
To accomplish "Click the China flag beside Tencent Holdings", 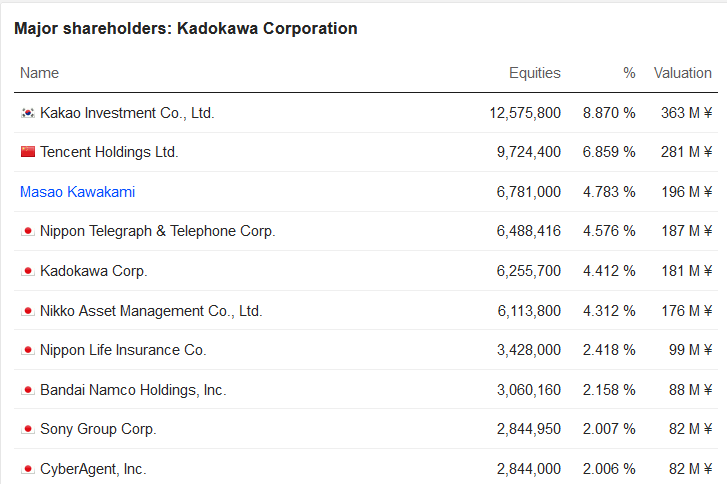I will click(27, 152).
